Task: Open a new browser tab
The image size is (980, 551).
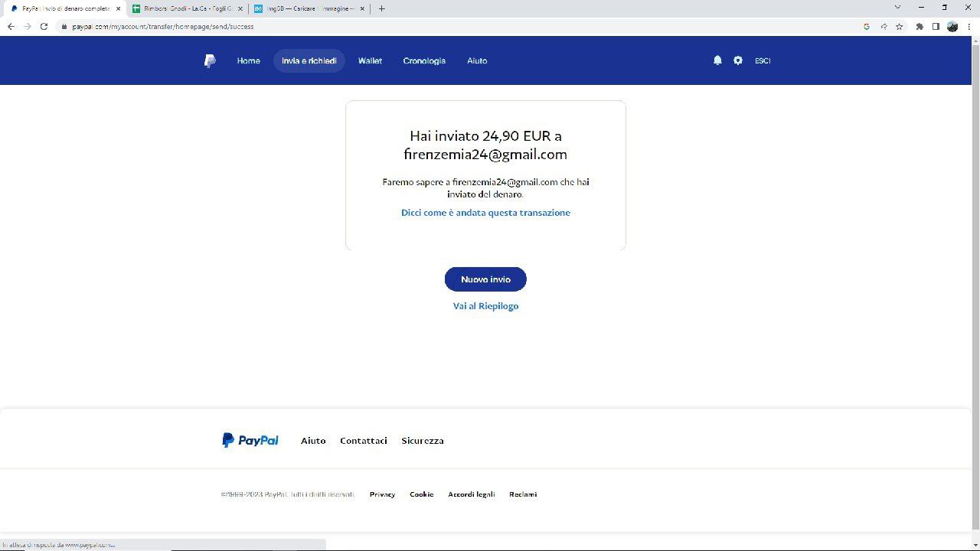Action: [382, 8]
